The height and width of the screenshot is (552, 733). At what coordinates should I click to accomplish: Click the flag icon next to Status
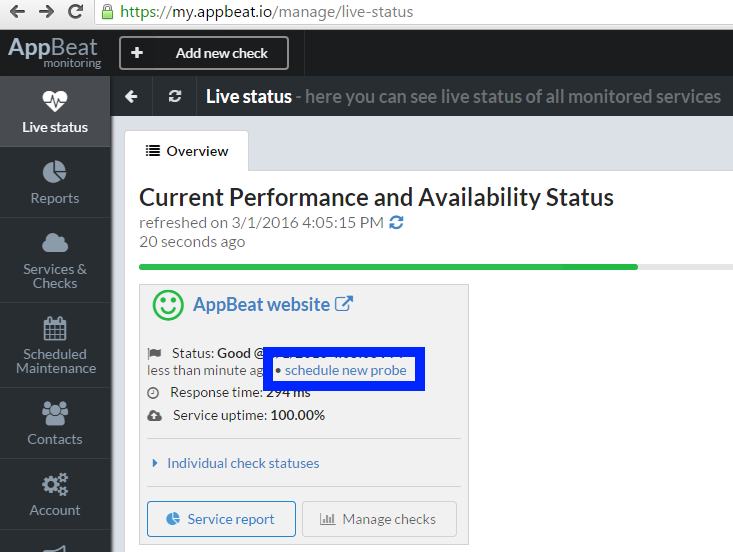tap(154, 353)
